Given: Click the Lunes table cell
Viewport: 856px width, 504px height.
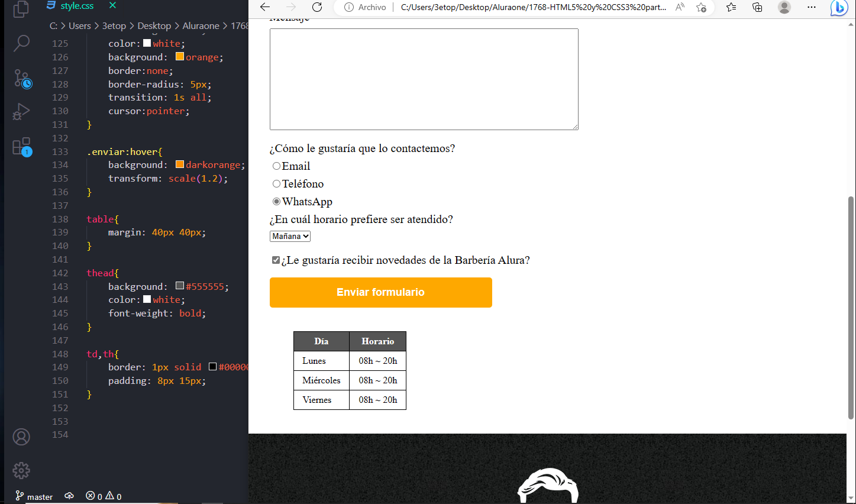Looking at the screenshot, I should (321, 361).
